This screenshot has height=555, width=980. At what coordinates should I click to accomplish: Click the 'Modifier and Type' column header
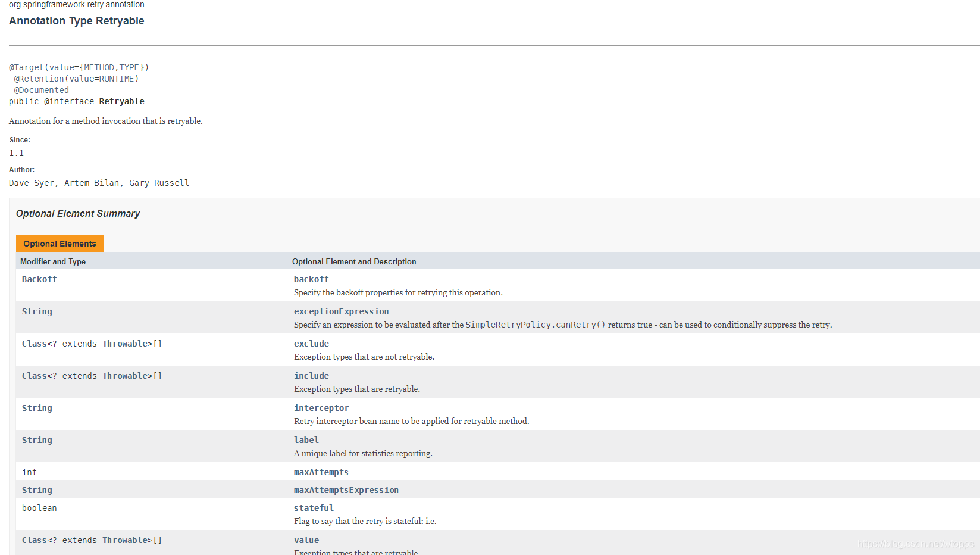[x=53, y=261]
